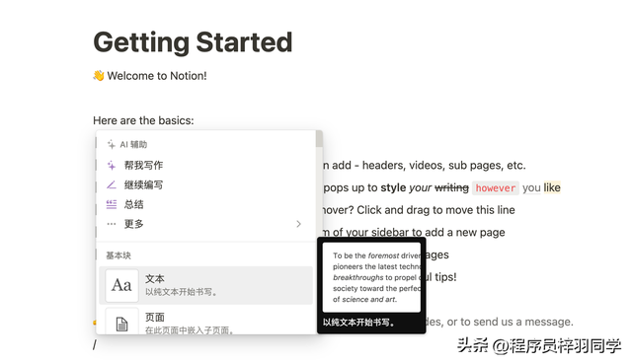The height and width of the screenshot is (364, 632).
Task: Click the text preview thumbnail image
Action: (x=371, y=277)
